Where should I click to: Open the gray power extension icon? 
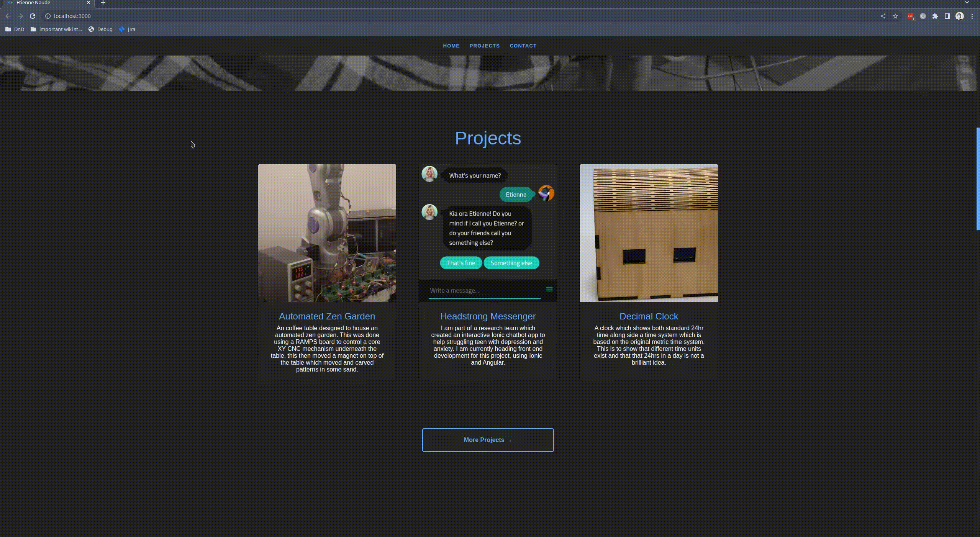(x=923, y=16)
